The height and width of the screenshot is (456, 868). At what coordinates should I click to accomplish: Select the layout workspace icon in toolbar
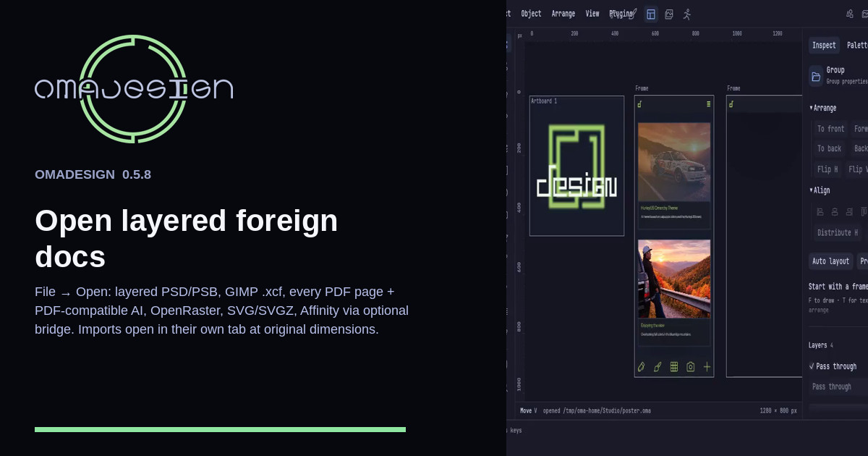pyautogui.click(x=651, y=14)
